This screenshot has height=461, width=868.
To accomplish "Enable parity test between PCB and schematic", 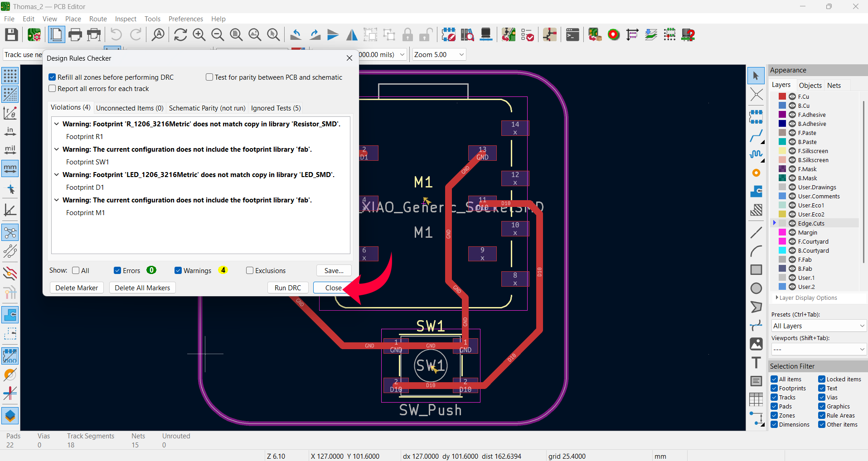I will tap(209, 77).
